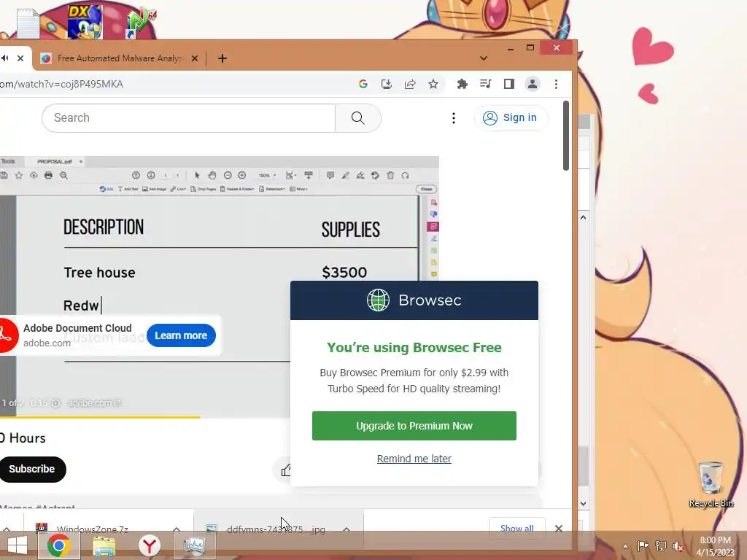Open the Windows Start button
Image resolution: width=747 pixels, height=560 pixels.
(x=18, y=545)
